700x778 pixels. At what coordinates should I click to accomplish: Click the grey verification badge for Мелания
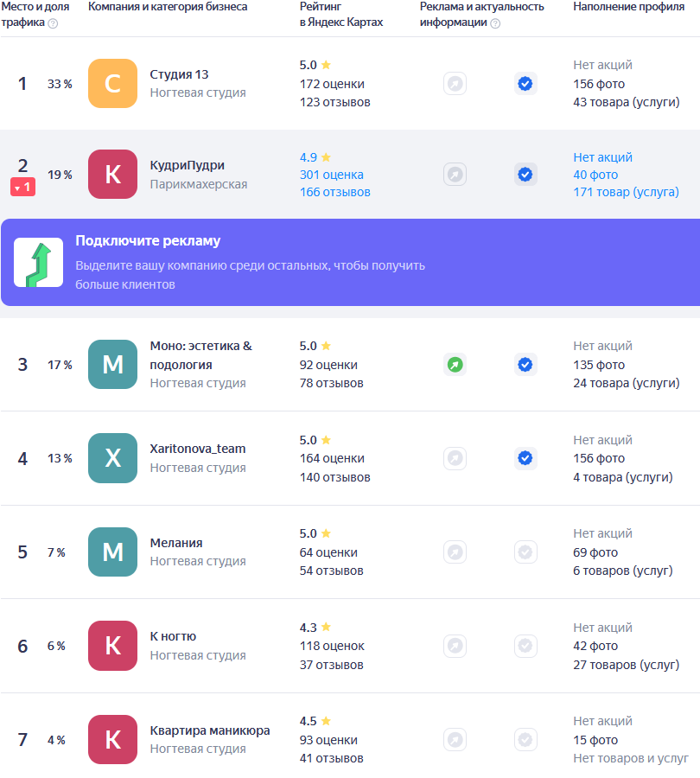point(525,552)
